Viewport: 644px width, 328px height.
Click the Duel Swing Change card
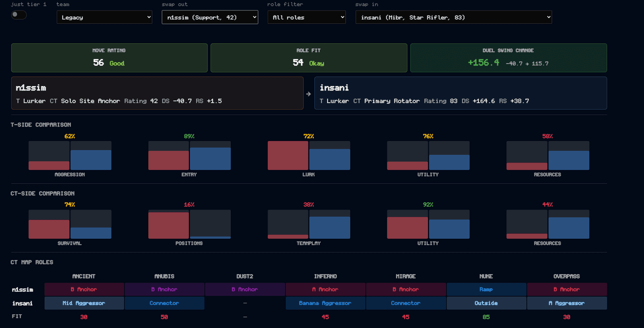tap(508, 58)
